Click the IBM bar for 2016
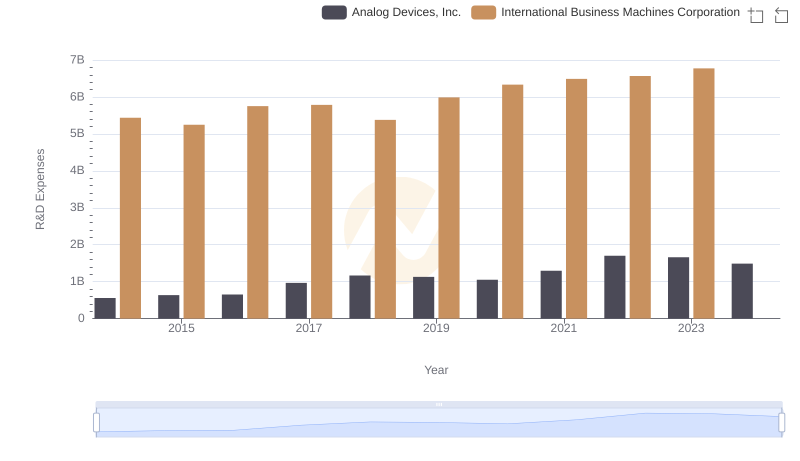The height and width of the screenshot is (461, 800). (258, 212)
